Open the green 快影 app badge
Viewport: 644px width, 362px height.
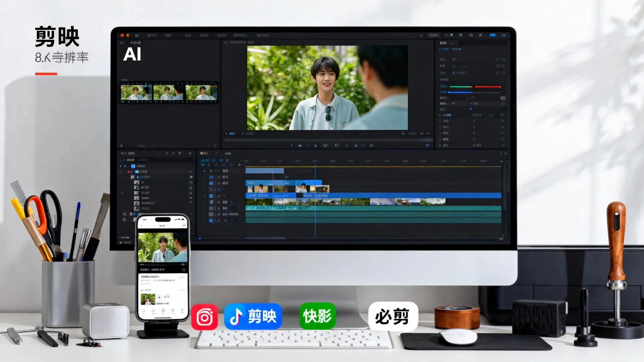click(x=317, y=316)
